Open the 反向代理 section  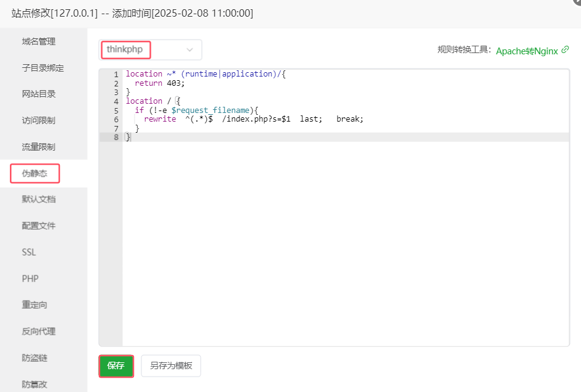[x=38, y=332]
